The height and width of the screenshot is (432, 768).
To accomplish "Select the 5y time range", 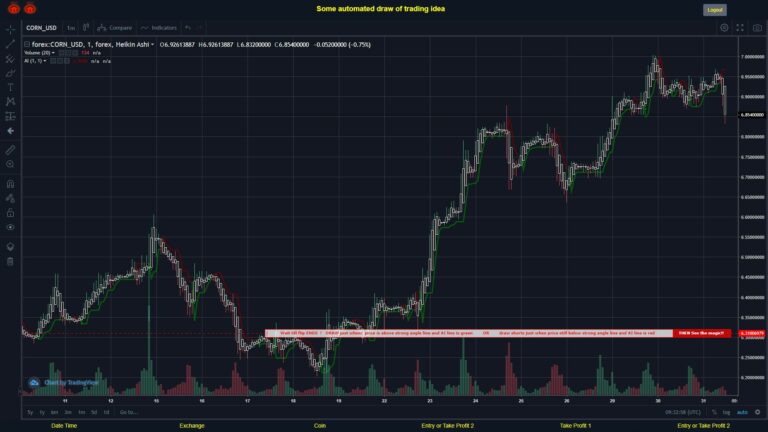I will pos(30,412).
